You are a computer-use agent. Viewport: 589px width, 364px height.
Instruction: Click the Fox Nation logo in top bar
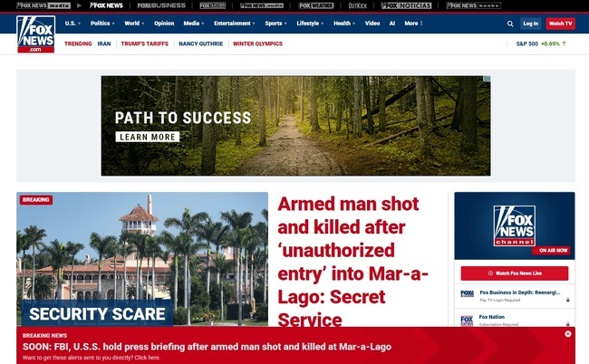pyautogui.click(x=213, y=5)
